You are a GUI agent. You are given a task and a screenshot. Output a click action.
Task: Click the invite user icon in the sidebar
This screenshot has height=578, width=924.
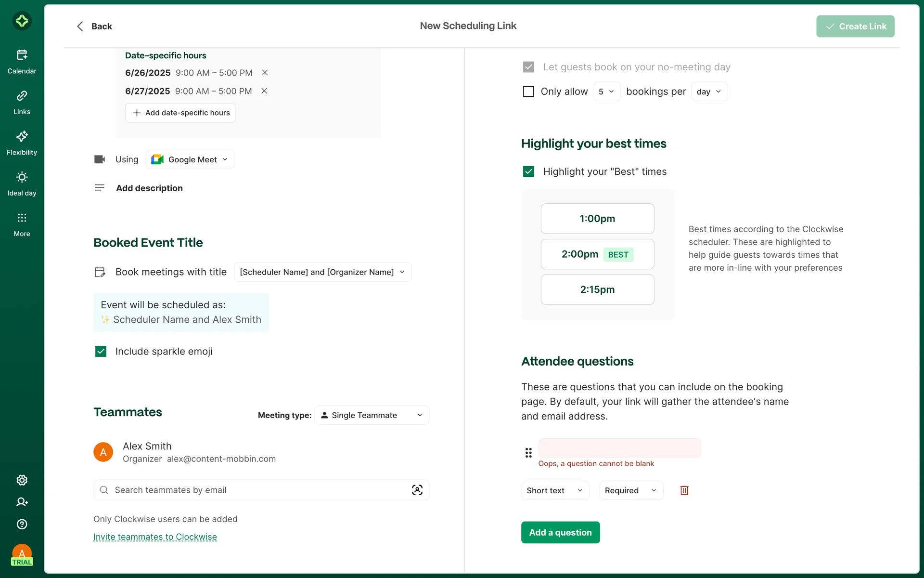[22, 502]
